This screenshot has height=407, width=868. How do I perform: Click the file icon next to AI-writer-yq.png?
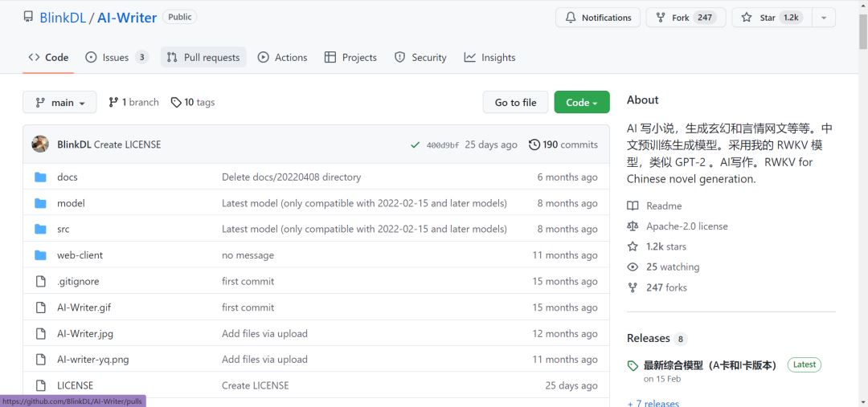point(40,360)
